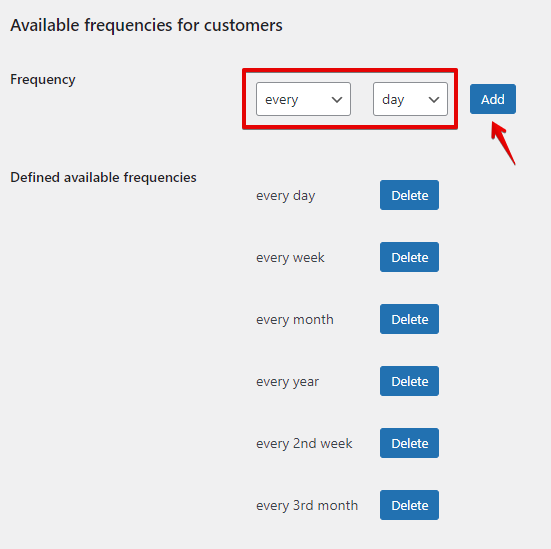Click the 'Available frequencies for customers' heading

(146, 25)
